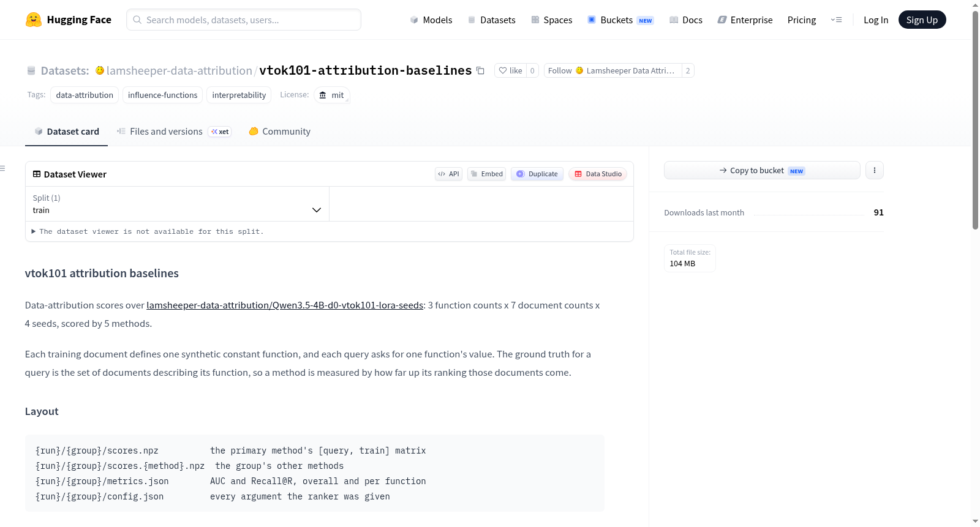This screenshot has height=527, width=980.
Task: Select the data-attribution tag
Action: [x=85, y=95]
